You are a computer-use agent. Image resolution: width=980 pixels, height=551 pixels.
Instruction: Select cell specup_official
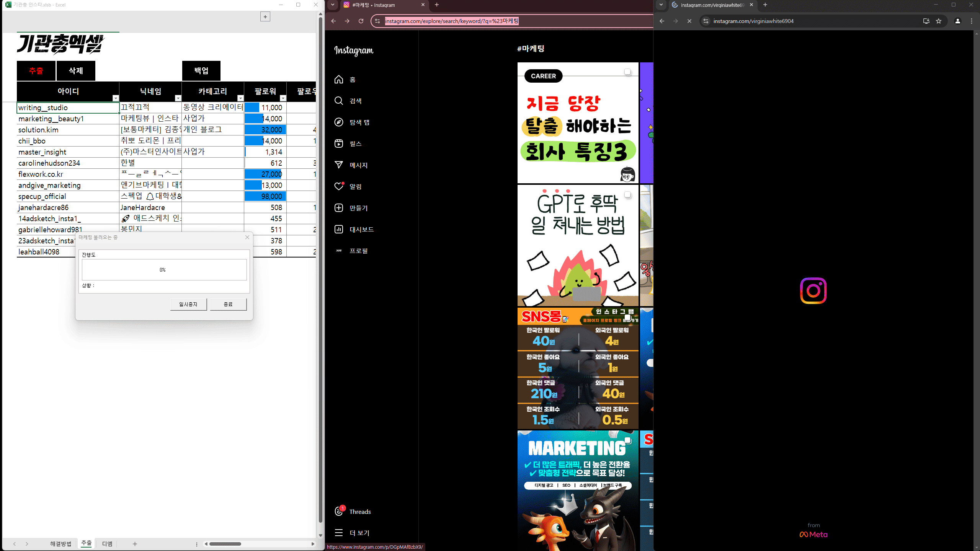tap(68, 197)
